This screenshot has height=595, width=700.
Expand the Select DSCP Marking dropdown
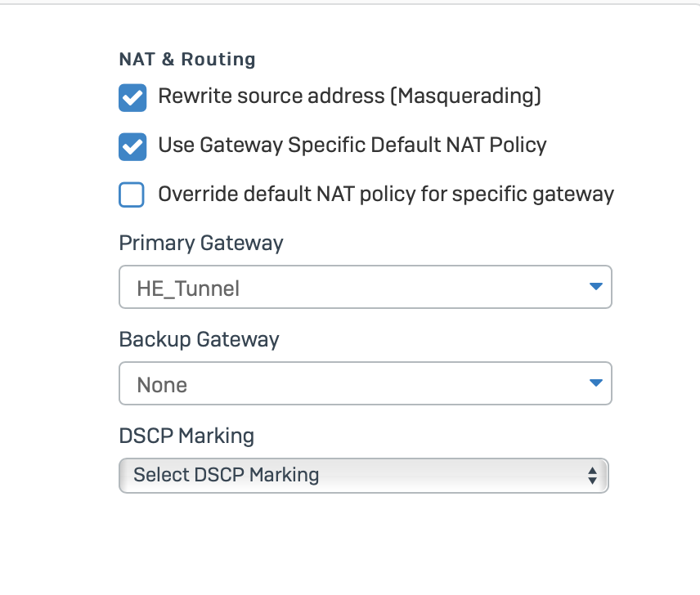click(x=363, y=475)
